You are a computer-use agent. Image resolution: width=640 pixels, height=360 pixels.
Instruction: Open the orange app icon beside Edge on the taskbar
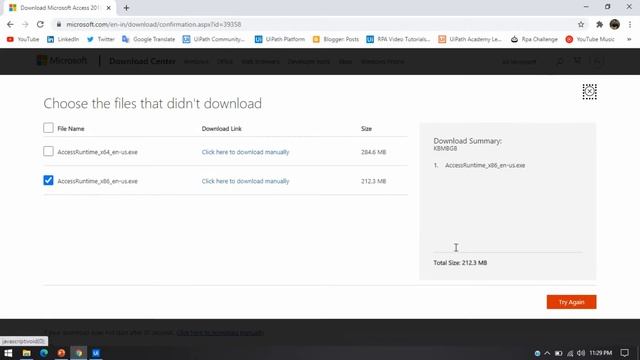(x=61, y=353)
